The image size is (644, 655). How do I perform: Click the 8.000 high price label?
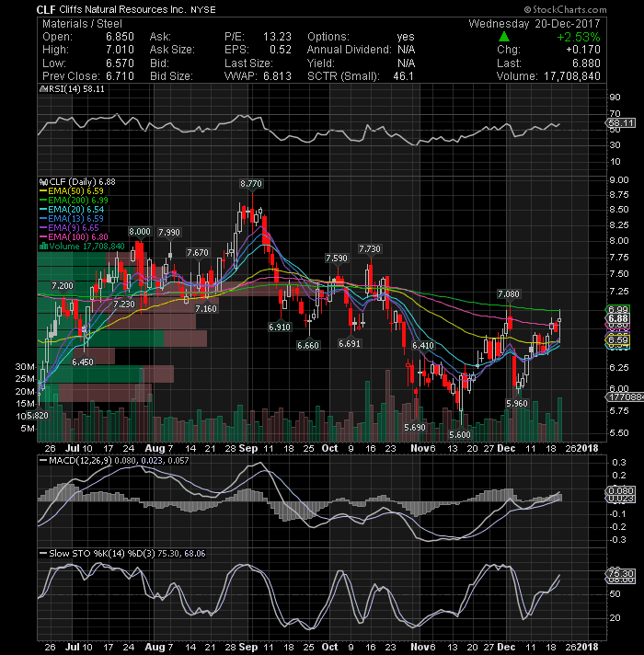[x=140, y=232]
